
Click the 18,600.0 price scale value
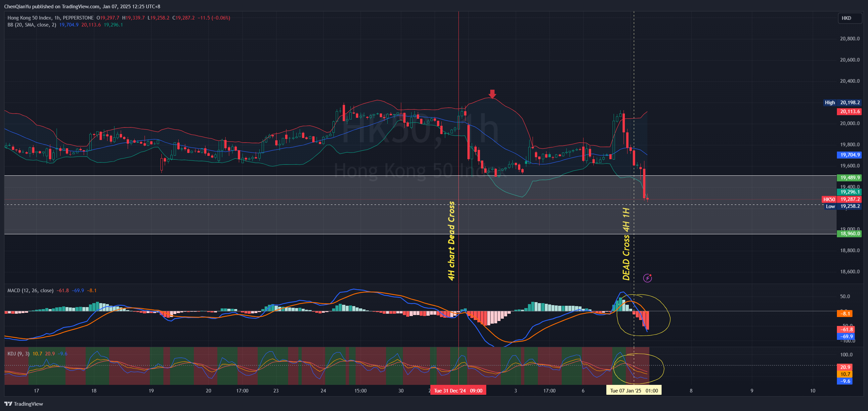[x=850, y=272]
